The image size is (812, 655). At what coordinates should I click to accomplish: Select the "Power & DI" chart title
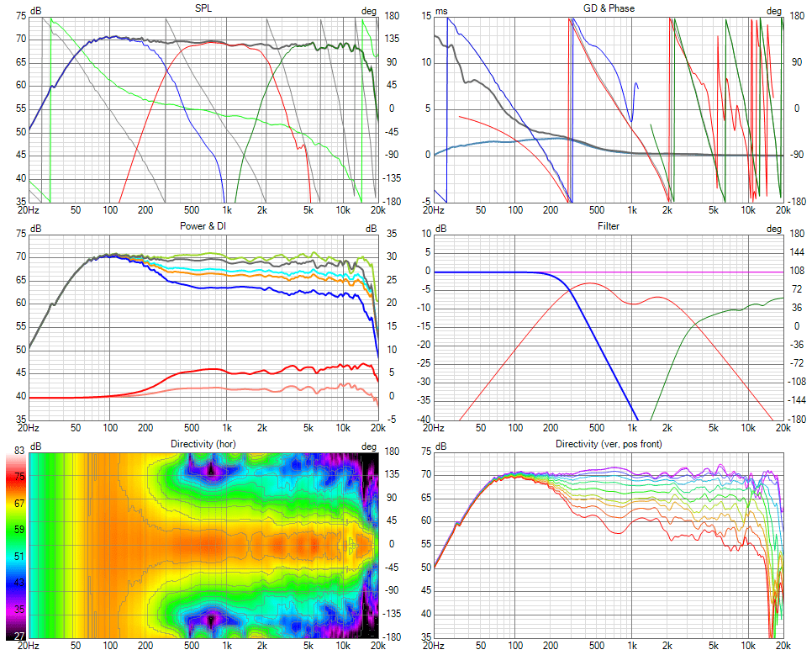click(x=203, y=226)
